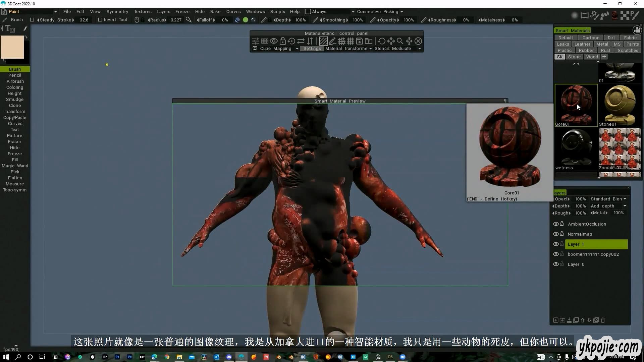Click the save disk icon in stencil panel
The width and height of the screenshot is (644, 362).
(359, 41)
